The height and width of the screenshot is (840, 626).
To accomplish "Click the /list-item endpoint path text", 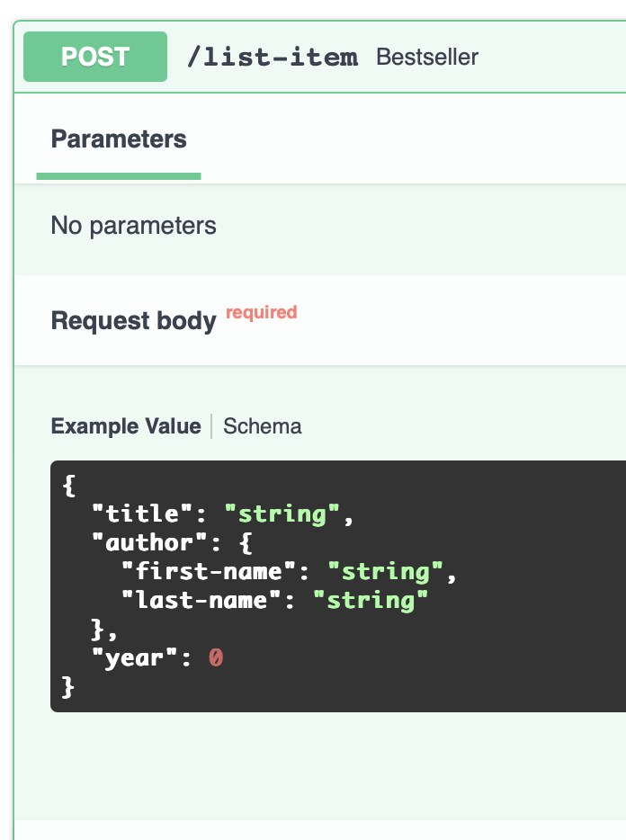I will [271, 56].
